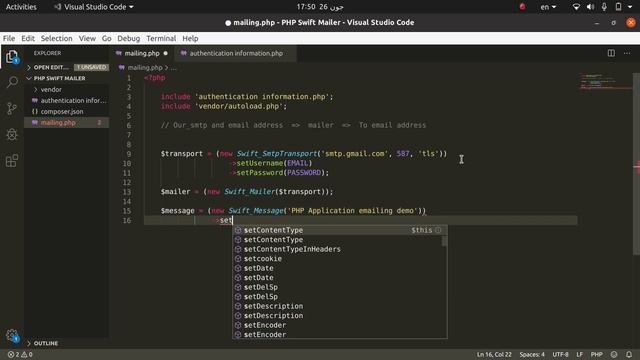Click the Split Editor icon

click(611, 53)
